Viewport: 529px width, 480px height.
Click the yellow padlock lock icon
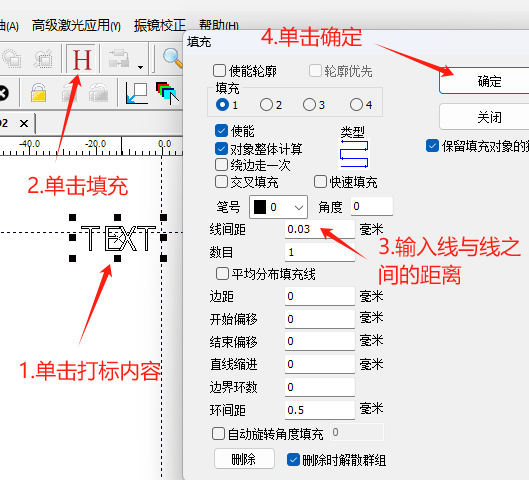coord(38,93)
